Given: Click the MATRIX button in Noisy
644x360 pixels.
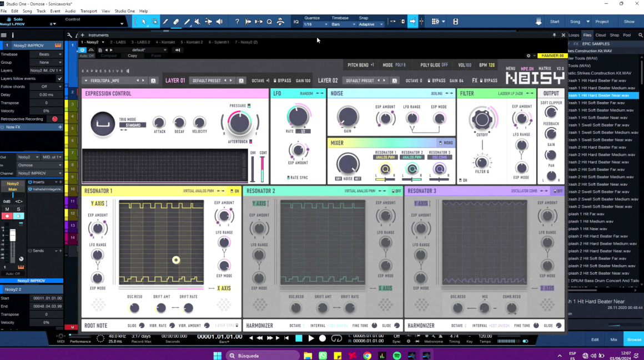Looking at the screenshot, I should [x=545, y=69].
